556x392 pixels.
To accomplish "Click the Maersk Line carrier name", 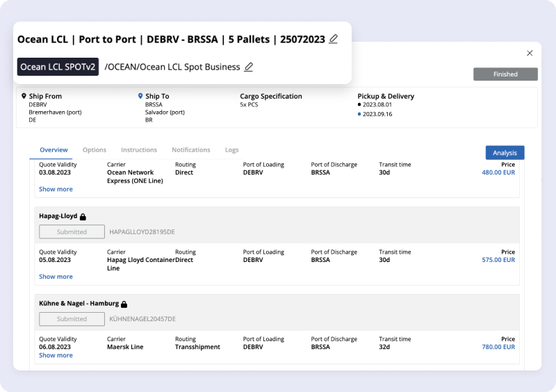I will click(x=125, y=347).
